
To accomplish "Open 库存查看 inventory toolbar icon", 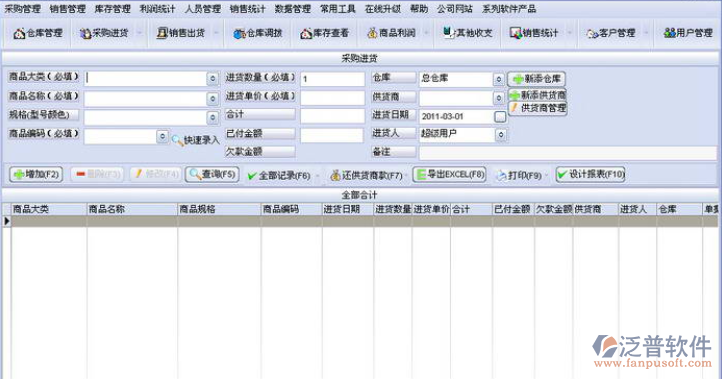I will (x=306, y=33).
